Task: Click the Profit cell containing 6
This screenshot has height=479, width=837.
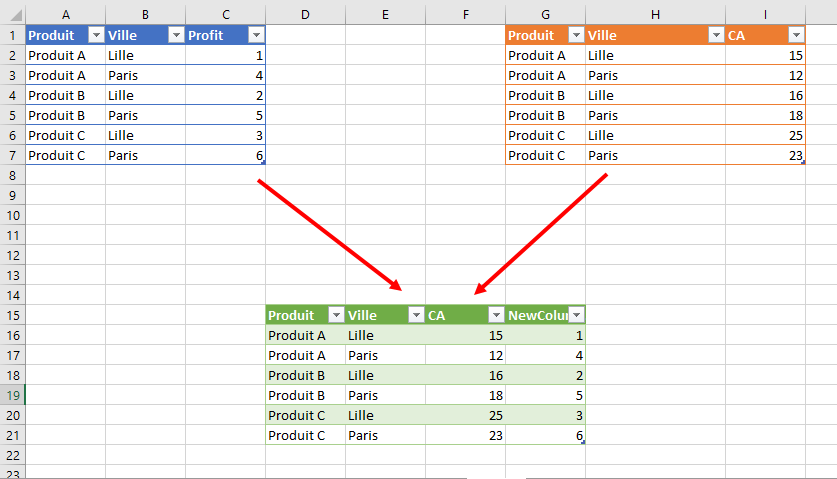Action: point(225,155)
